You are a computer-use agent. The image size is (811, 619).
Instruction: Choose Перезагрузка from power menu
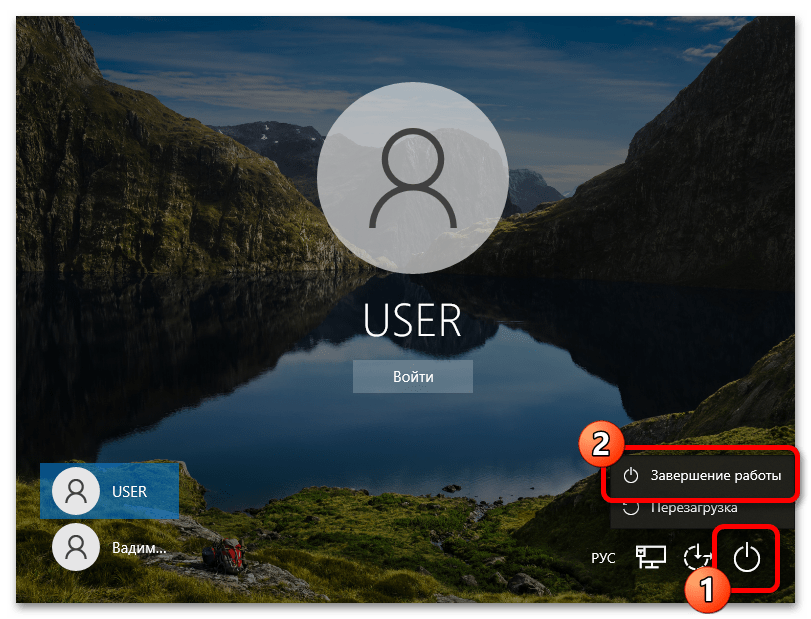[x=693, y=508]
